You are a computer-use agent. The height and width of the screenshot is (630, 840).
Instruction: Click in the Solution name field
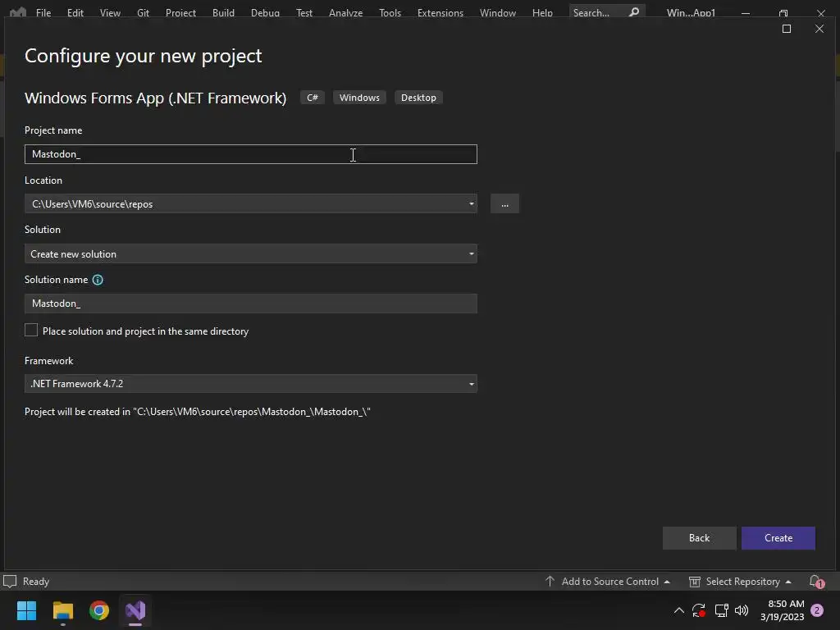coord(251,304)
